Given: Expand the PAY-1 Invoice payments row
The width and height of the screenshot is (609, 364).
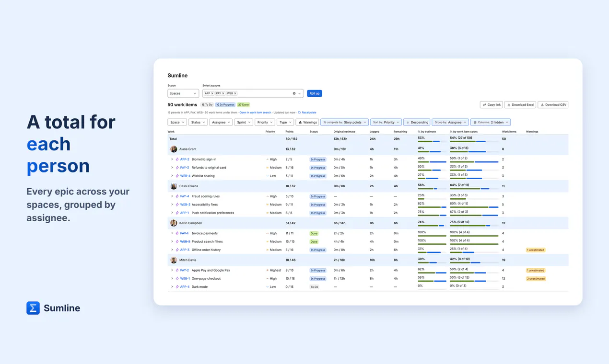Looking at the screenshot, I should coord(172,233).
